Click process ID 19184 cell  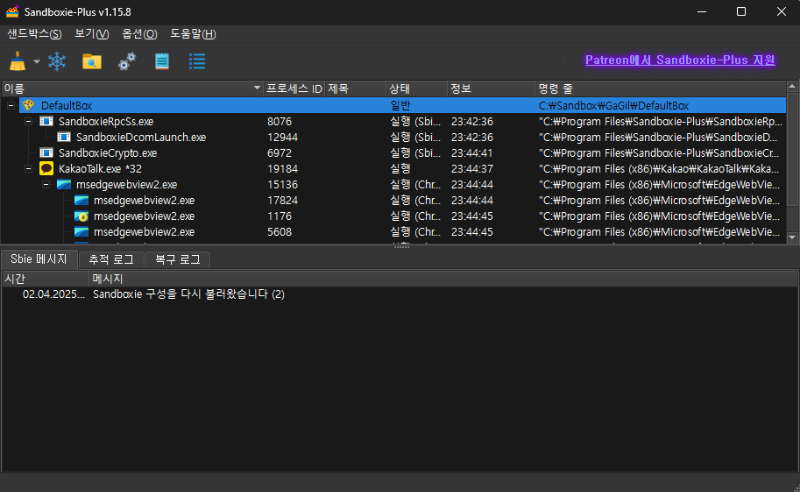coord(283,169)
